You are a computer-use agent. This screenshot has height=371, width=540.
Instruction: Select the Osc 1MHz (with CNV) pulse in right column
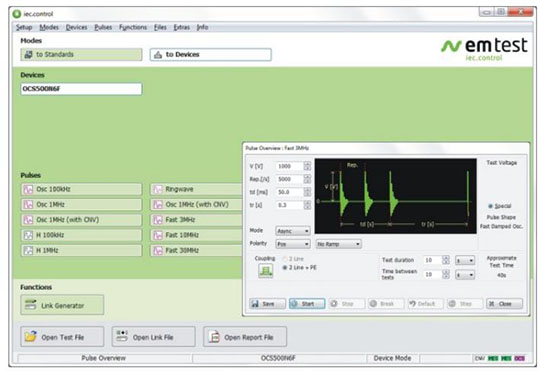196,205
